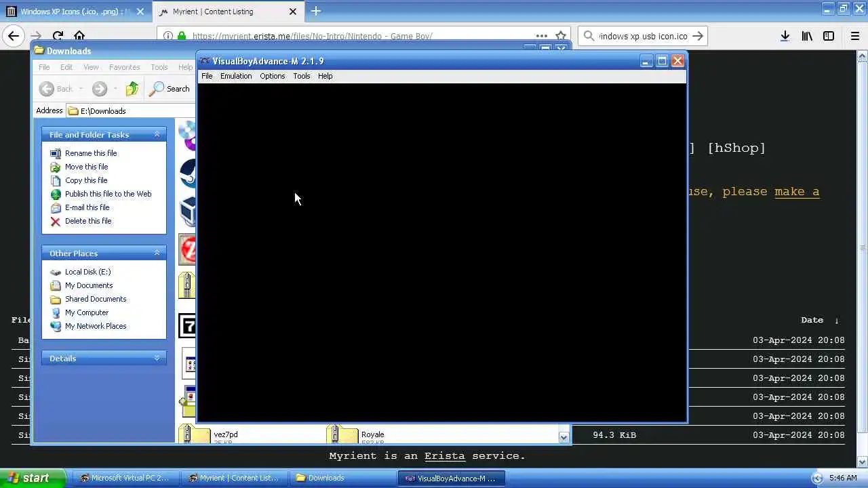Toggle browser sidebar icon

click(x=829, y=36)
